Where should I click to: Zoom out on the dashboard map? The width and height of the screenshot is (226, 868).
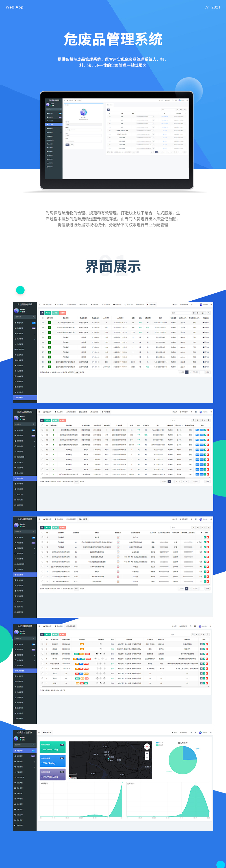tap(147, 758)
